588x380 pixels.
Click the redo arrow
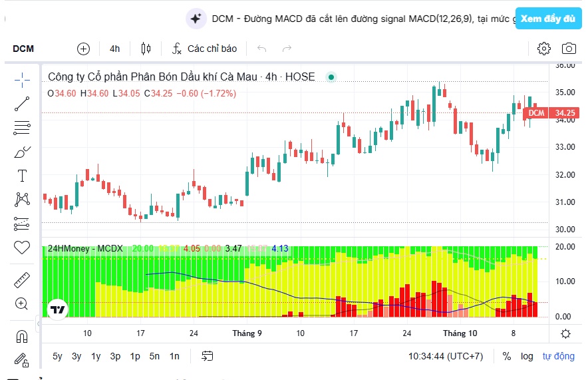click(x=287, y=49)
